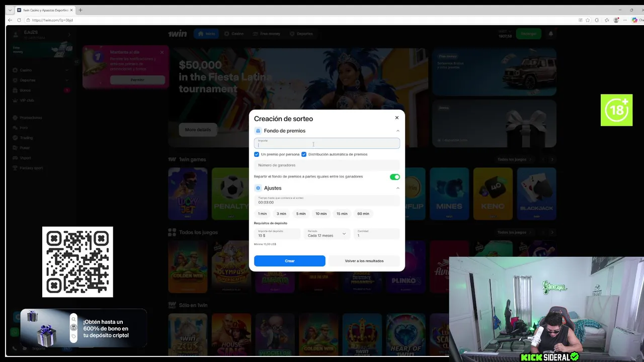Screen dimensions: 644x362
Task: Open the Inicio tab in 1win header
Action: pos(207,34)
